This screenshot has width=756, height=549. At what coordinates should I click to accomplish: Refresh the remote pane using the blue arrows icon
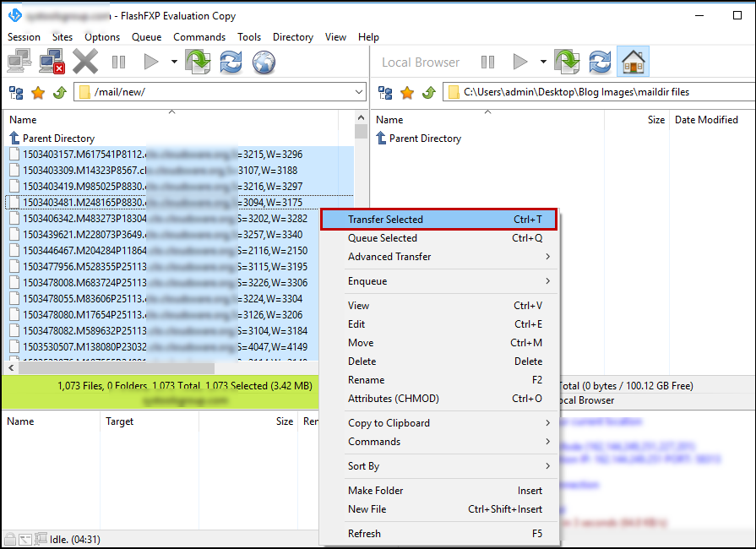click(231, 62)
